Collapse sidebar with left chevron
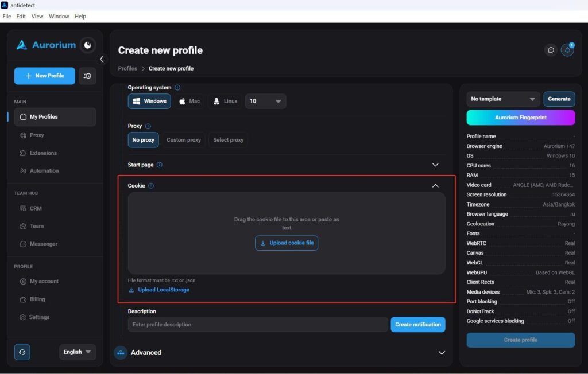 point(102,59)
